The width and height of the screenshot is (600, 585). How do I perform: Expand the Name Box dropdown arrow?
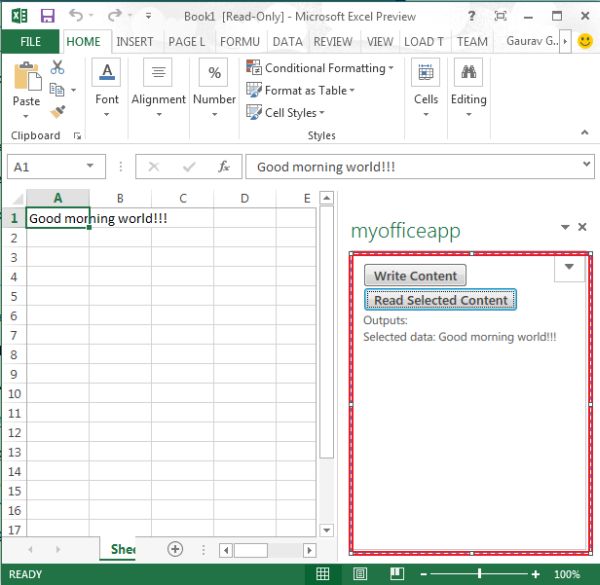point(90,166)
